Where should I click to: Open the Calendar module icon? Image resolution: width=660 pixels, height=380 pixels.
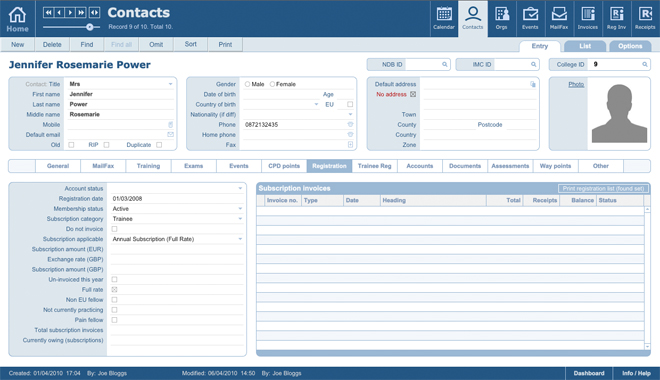(x=444, y=19)
